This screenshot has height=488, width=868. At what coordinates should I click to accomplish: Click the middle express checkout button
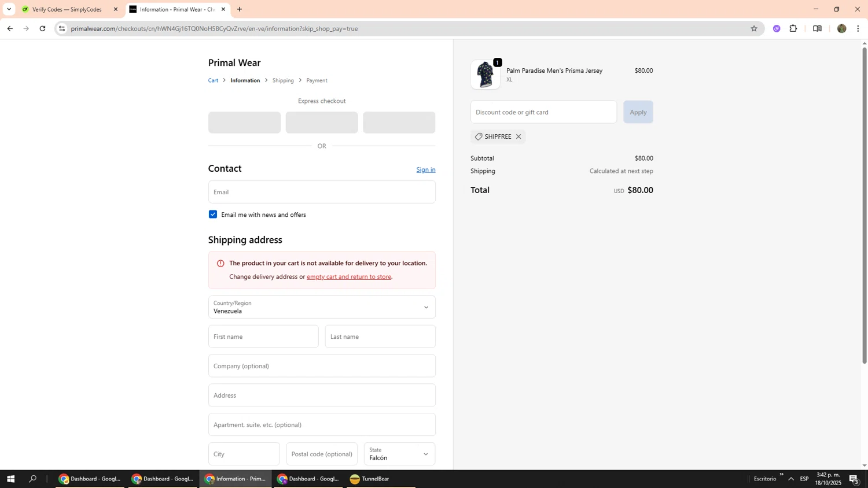(322, 123)
